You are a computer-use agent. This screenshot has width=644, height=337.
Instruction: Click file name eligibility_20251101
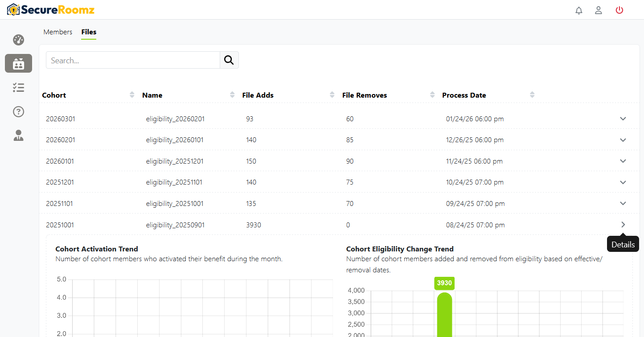tap(175, 182)
